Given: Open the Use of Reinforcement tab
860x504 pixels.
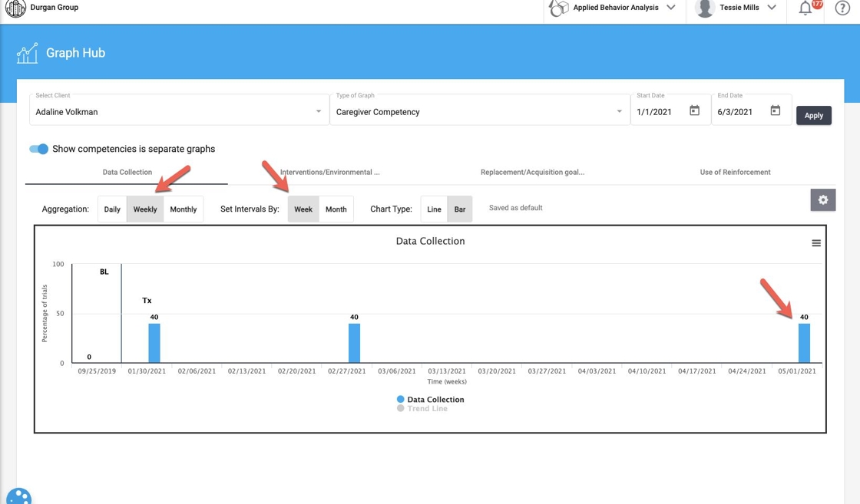Looking at the screenshot, I should pyautogui.click(x=735, y=172).
